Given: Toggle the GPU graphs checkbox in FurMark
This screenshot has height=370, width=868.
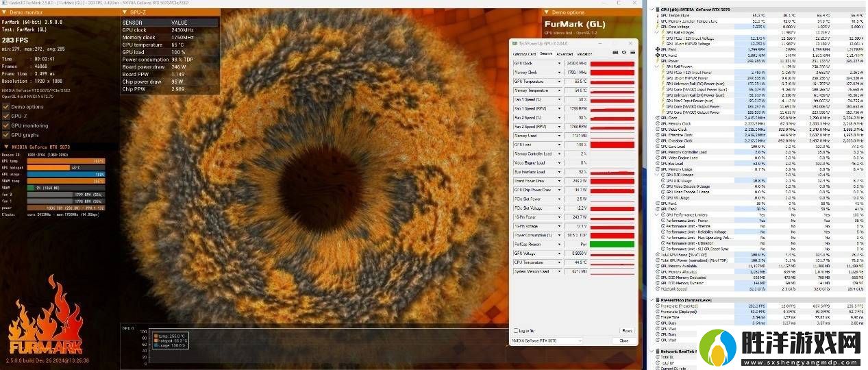Looking at the screenshot, I should (x=7, y=135).
